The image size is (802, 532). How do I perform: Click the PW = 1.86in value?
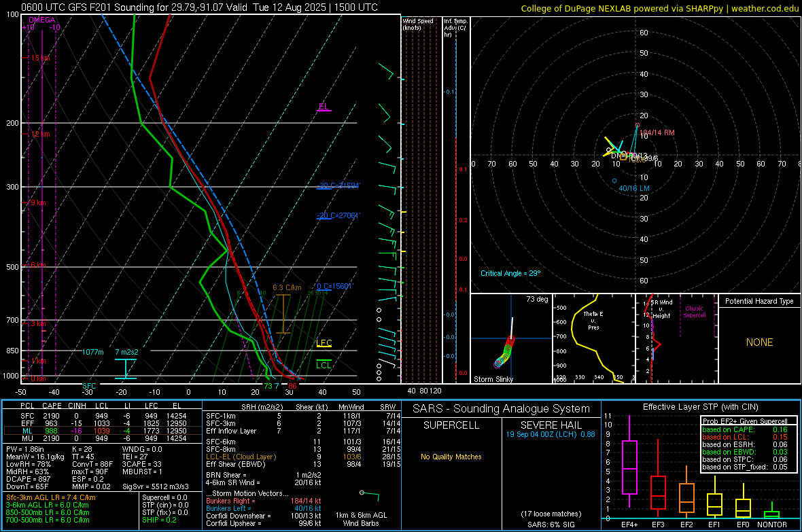(x=25, y=449)
